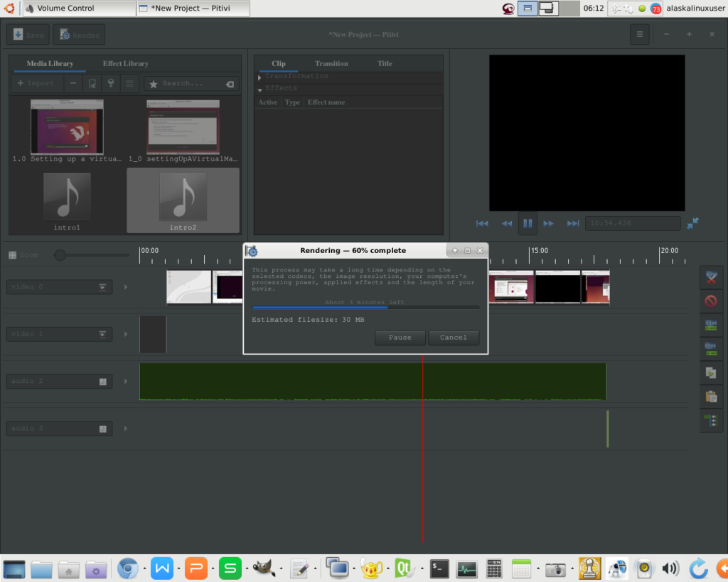Screen dimensions: 728x582
Task: Cancel the rendering dialog
Action: 453,338
